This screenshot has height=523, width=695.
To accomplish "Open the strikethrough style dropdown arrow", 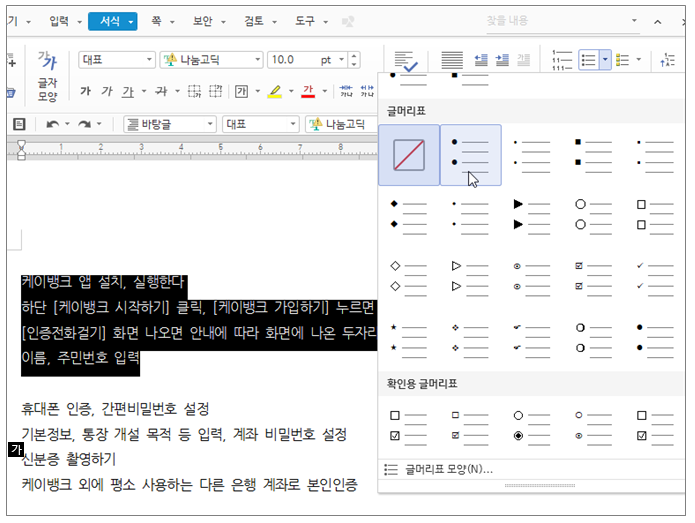I will pos(177,91).
